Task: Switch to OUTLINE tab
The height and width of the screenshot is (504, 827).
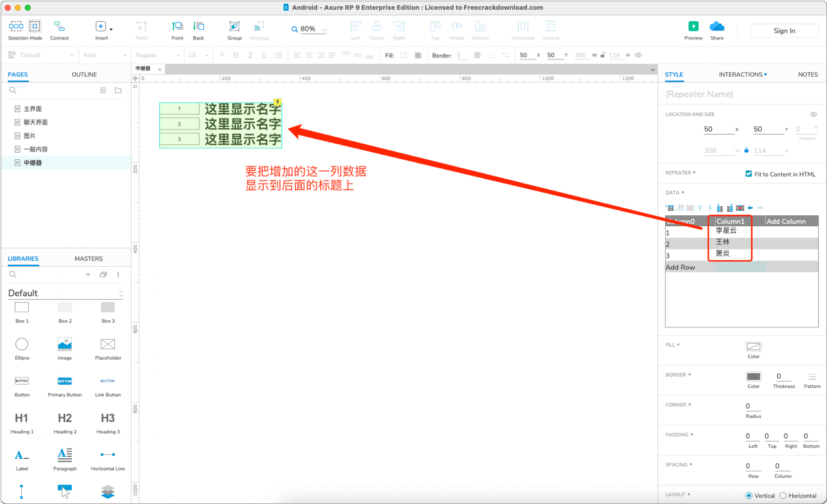Action: [x=85, y=75]
